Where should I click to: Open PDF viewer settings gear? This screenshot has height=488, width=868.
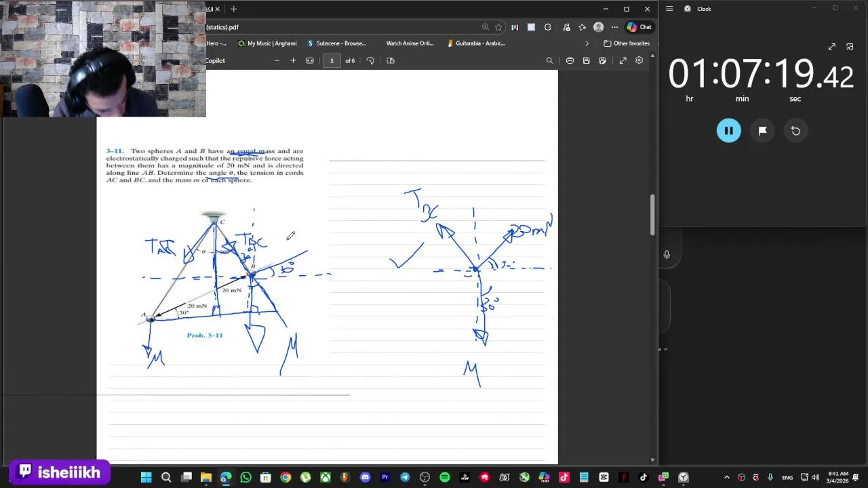click(x=639, y=60)
